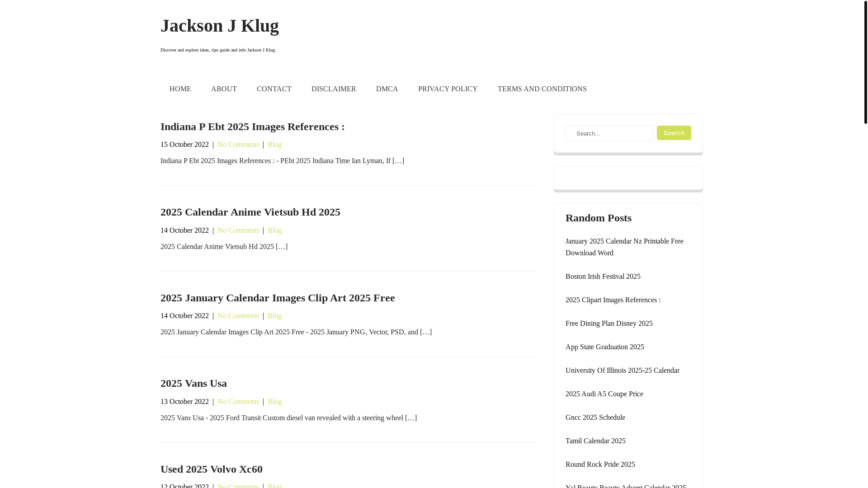Click the Search input field
Image resolution: width=868 pixels, height=488 pixels.
pyautogui.click(x=609, y=133)
